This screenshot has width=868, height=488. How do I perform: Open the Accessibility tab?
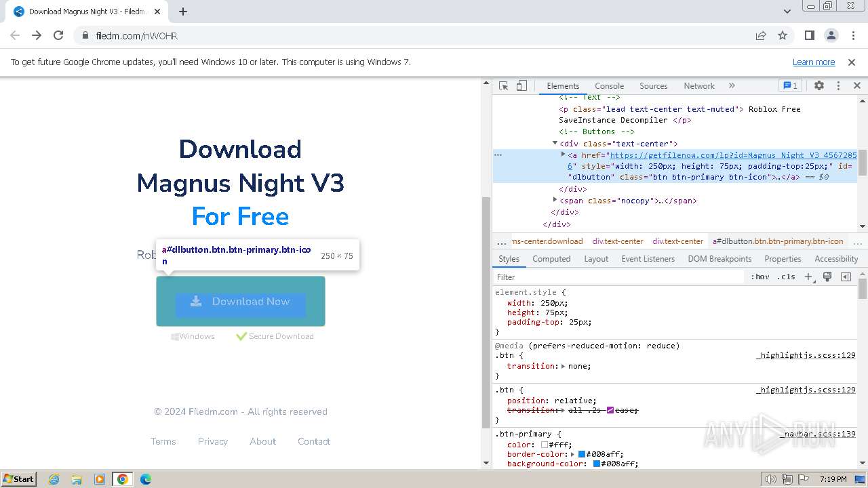coord(836,259)
